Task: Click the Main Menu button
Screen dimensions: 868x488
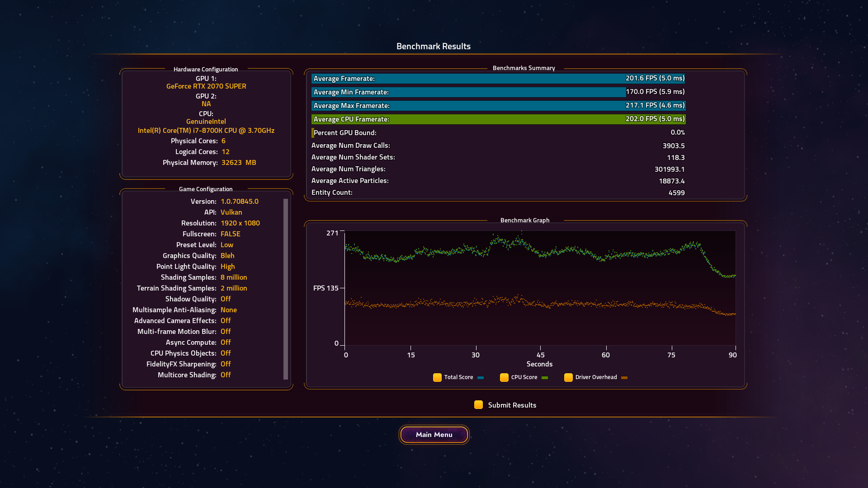Action: point(434,434)
